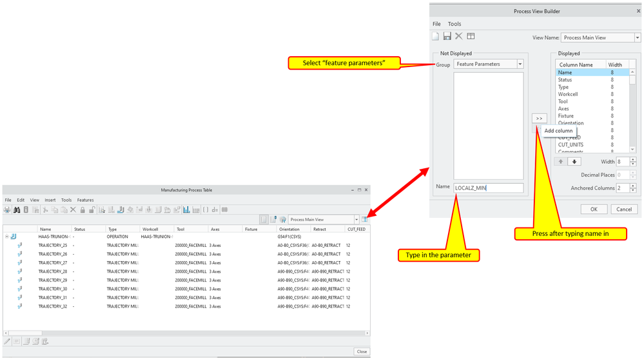This screenshot has width=644, height=361.
Task: Open the View menu in Process Table
Action: tap(35, 200)
